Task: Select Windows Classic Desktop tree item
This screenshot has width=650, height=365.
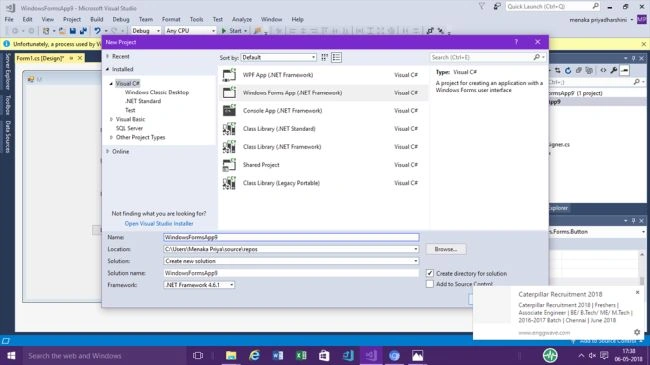Action: click(157, 92)
